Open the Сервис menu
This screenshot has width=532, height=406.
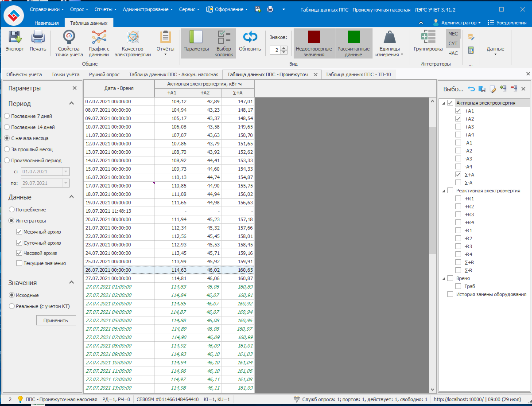coord(189,9)
